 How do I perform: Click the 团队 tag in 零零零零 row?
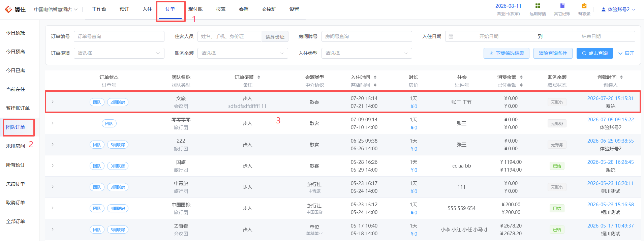click(x=109, y=123)
